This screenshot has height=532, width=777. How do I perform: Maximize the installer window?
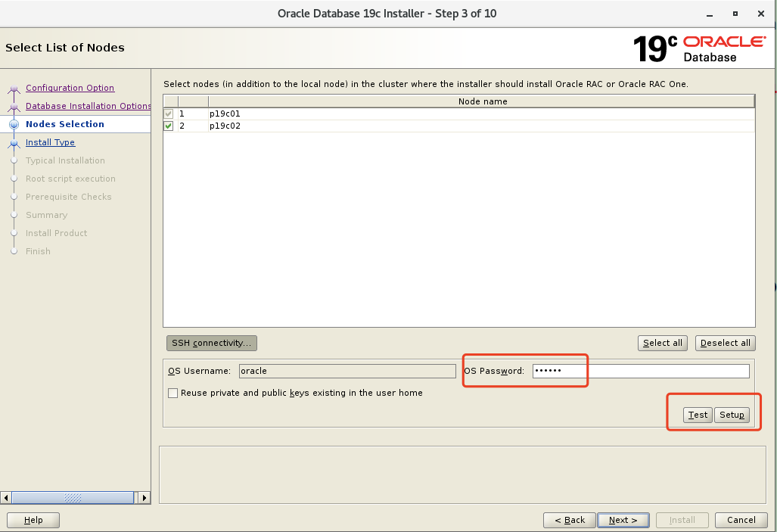click(x=735, y=14)
